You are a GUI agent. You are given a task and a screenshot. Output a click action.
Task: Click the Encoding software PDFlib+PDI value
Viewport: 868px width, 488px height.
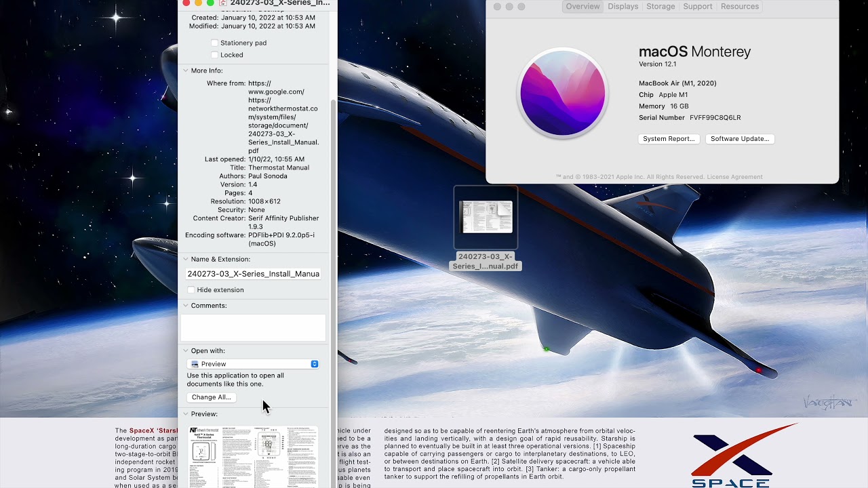pos(281,239)
